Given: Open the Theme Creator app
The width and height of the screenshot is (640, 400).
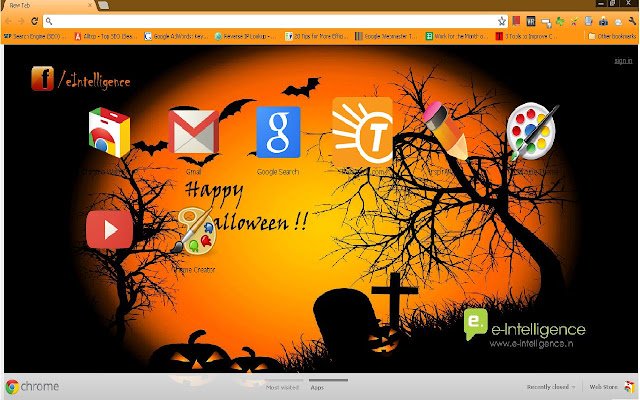Looking at the screenshot, I should pyautogui.click(x=194, y=230).
